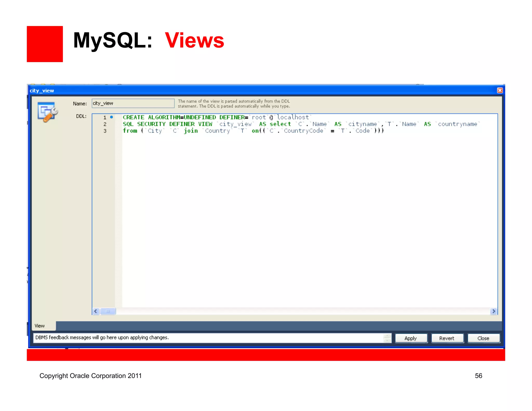This screenshot has width=532, height=411.
Task: Click the `countryname` alias in line 2
Action: 457,124
